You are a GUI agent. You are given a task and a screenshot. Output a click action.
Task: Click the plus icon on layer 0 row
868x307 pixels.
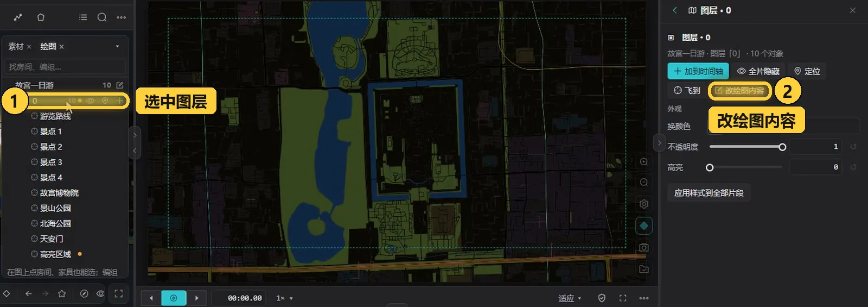[x=119, y=101]
